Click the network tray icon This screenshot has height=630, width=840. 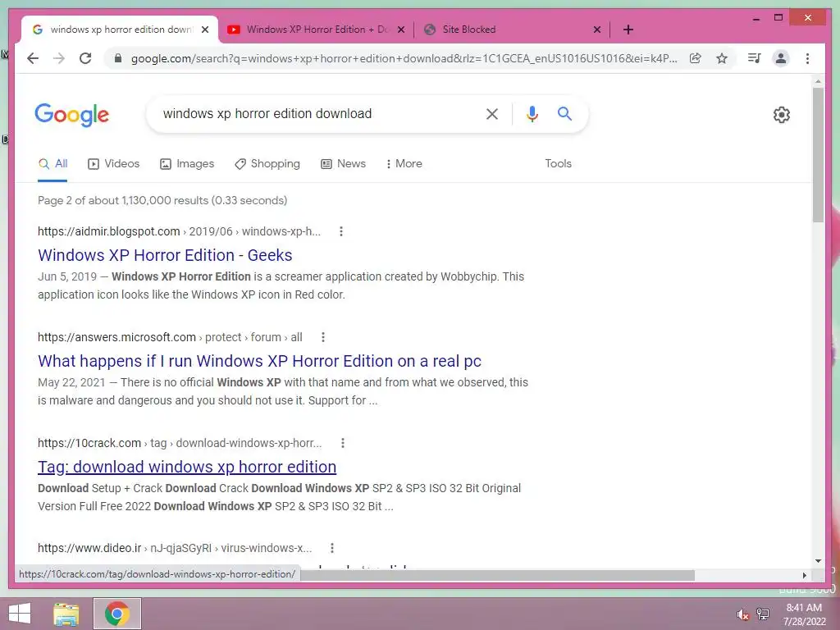[763, 614]
